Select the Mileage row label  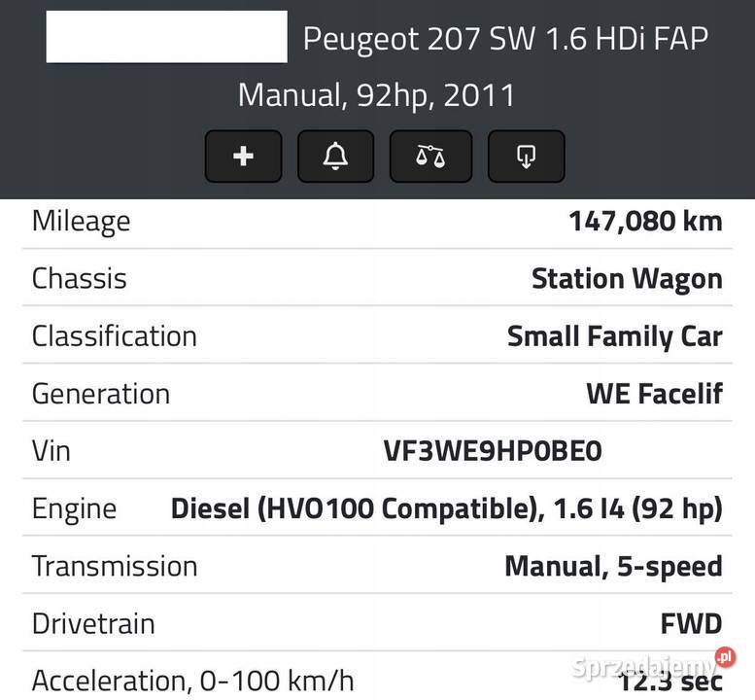[81, 221]
